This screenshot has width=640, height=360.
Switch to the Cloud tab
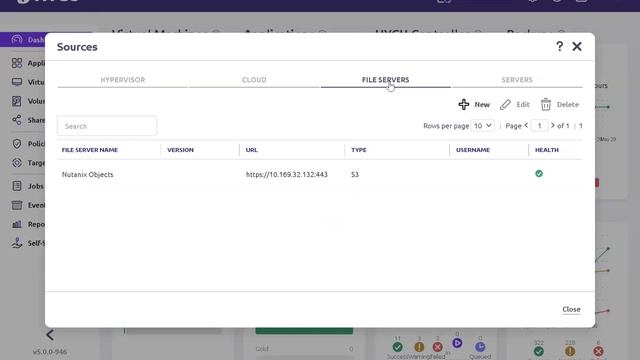pos(254,80)
